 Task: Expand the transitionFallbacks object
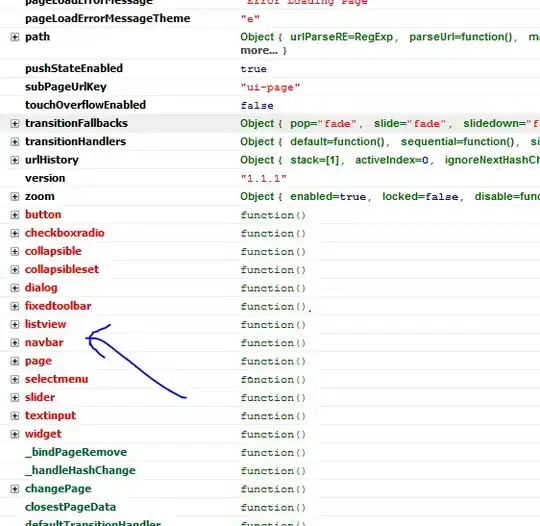[15, 123]
